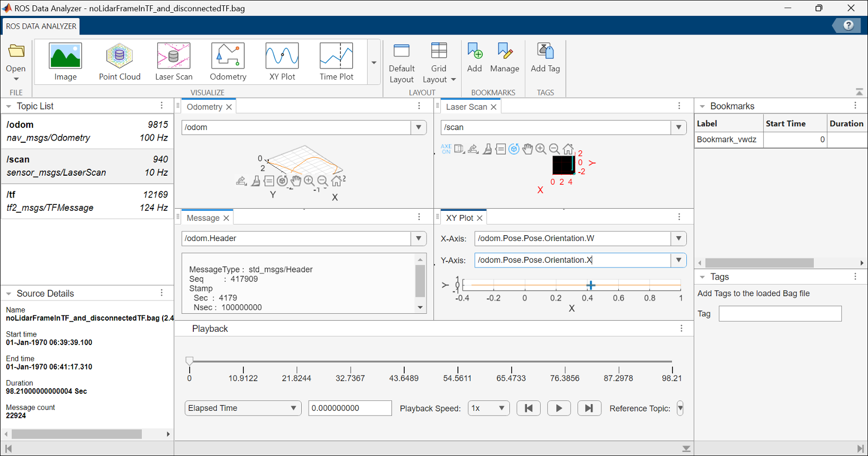Click rotate 3D tool in Odometry plot

point(282,181)
